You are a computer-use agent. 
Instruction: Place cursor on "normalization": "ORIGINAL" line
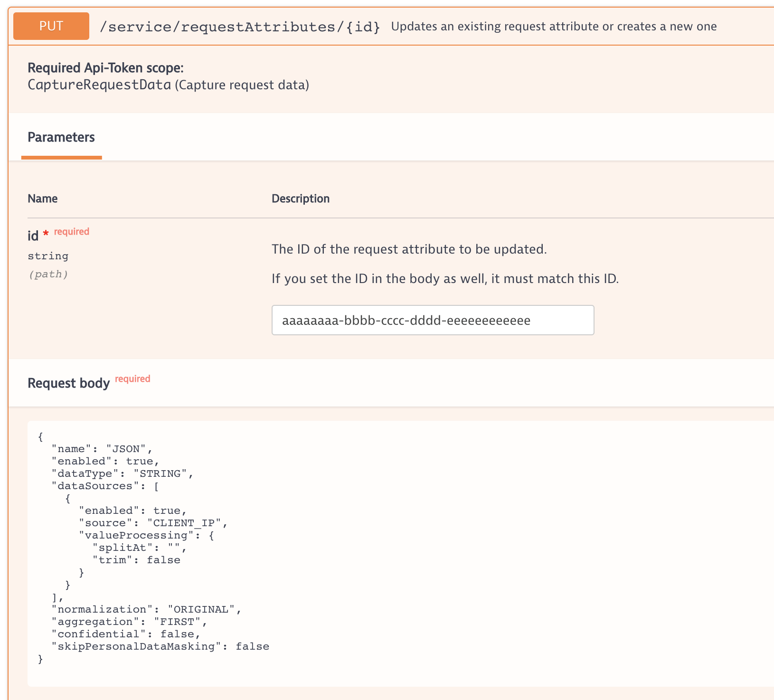point(146,609)
